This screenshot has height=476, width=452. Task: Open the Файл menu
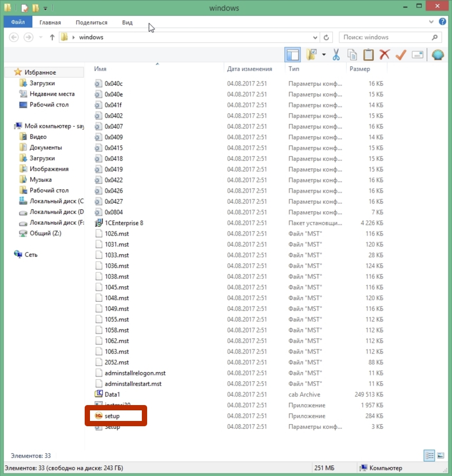coord(17,22)
